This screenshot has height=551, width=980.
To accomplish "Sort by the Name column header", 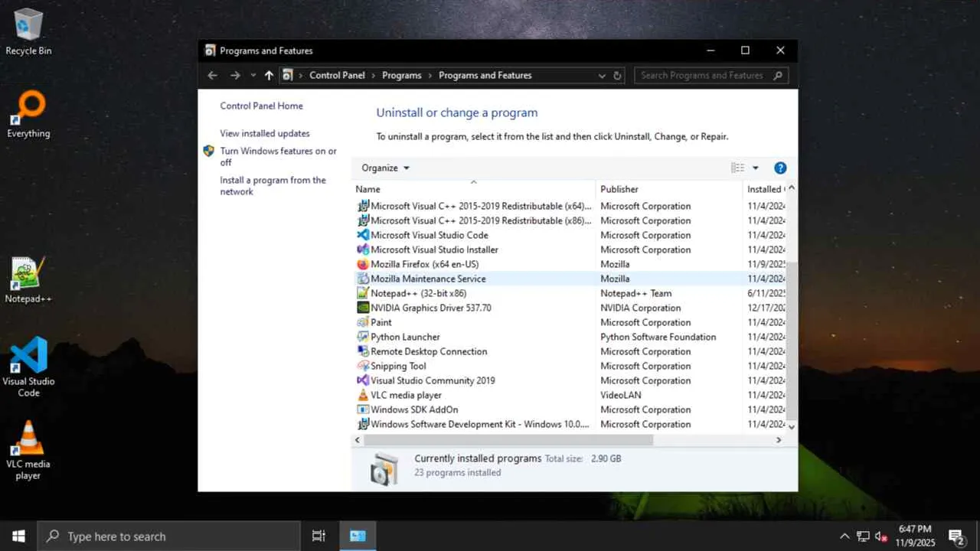I will 474,189.
